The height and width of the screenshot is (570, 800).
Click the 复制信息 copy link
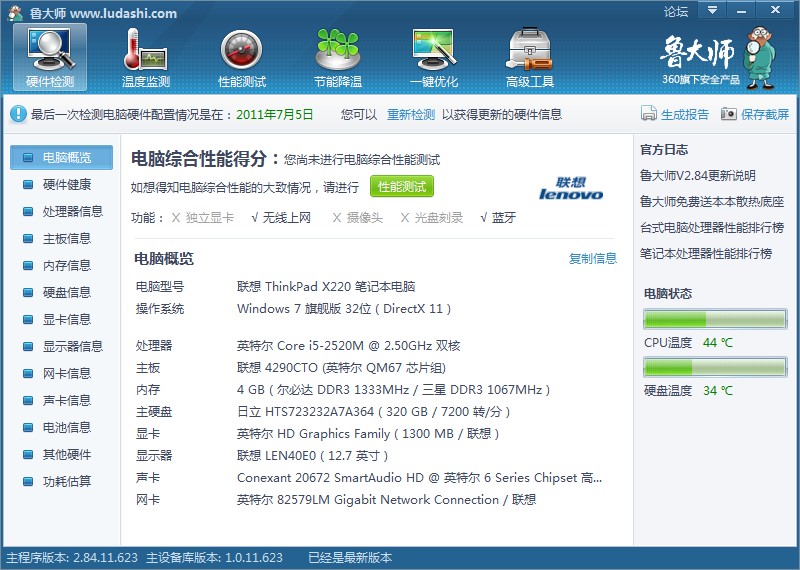coord(593,259)
